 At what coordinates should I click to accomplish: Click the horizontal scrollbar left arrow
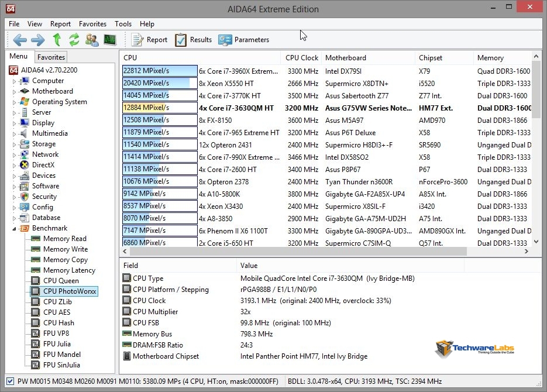pos(125,251)
